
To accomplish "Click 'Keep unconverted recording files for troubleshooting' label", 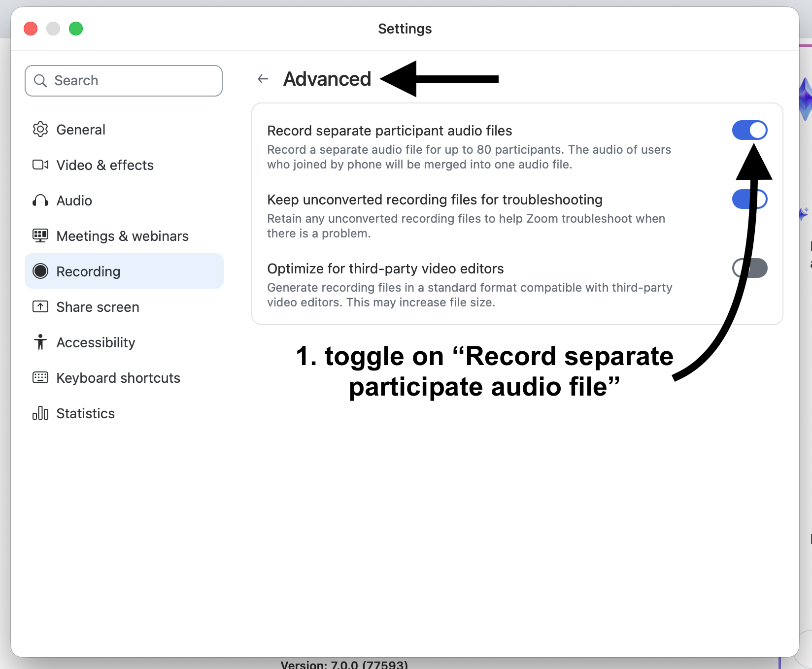I will pyautogui.click(x=435, y=200).
